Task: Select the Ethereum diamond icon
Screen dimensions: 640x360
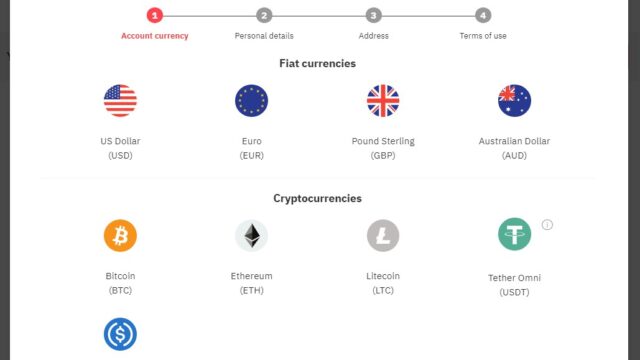Action: (251, 236)
